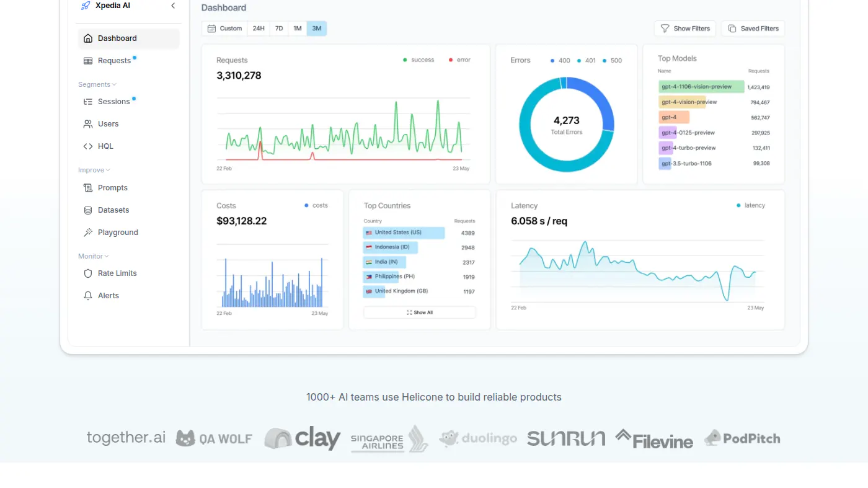
Task: Collapse the Monitor sidebar section
Action: click(x=94, y=256)
